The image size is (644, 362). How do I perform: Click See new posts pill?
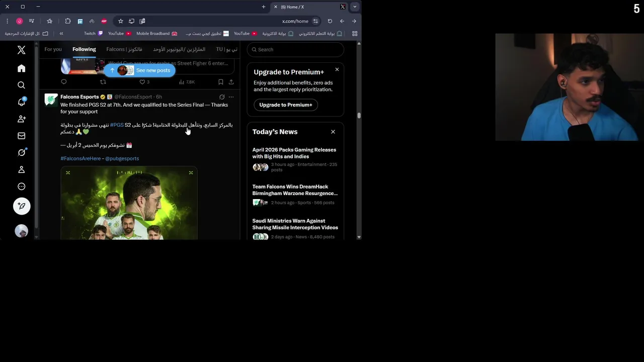click(x=140, y=70)
